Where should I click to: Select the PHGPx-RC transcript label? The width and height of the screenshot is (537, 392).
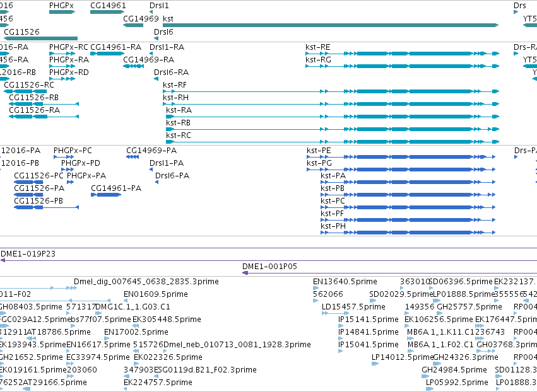[x=69, y=47]
